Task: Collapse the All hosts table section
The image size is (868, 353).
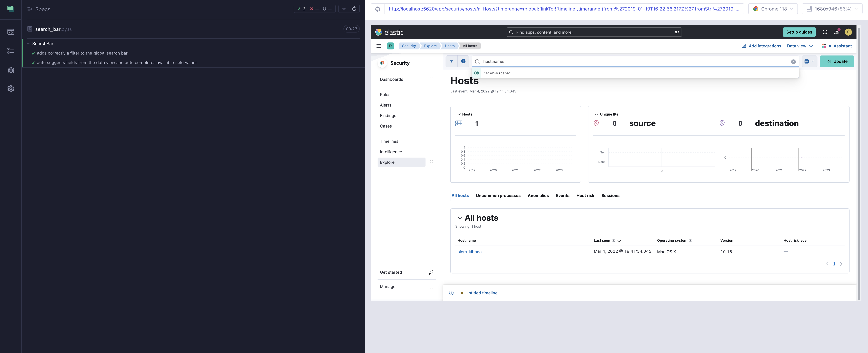Action: pyautogui.click(x=460, y=218)
